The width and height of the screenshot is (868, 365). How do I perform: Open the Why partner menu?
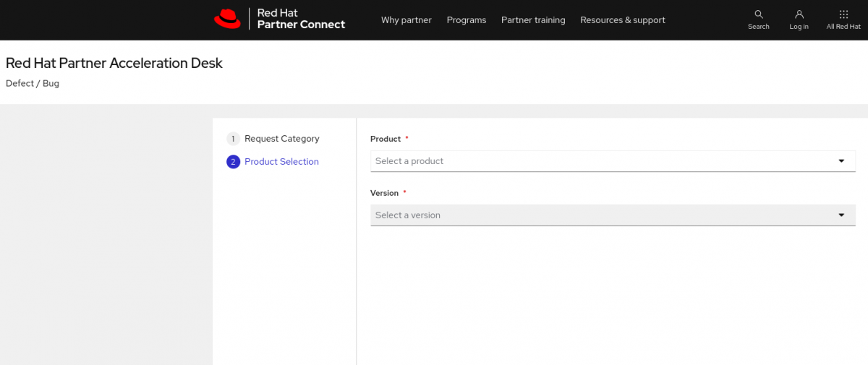click(407, 20)
